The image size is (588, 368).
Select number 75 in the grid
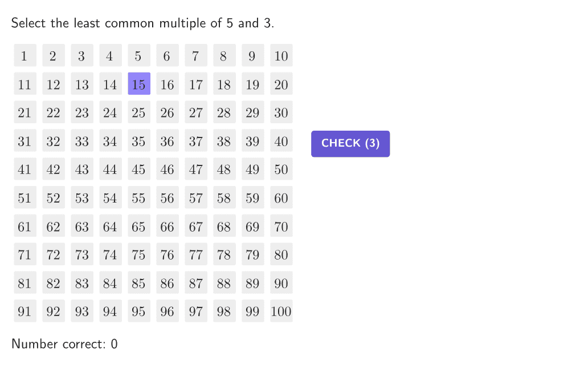point(139,254)
